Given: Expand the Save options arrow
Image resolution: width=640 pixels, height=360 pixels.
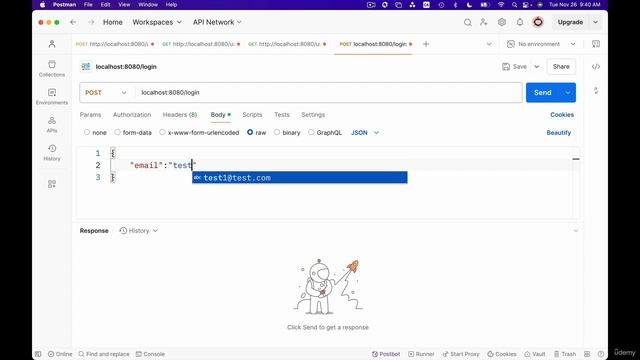Looking at the screenshot, I should [x=537, y=67].
